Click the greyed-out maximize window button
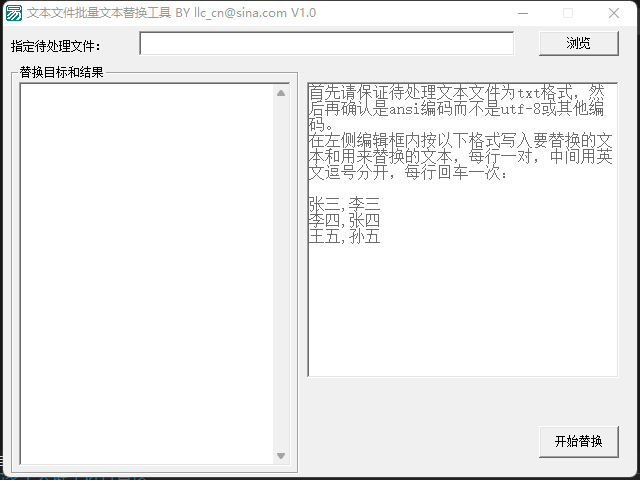Image resolution: width=640 pixels, height=480 pixels. 568,13
